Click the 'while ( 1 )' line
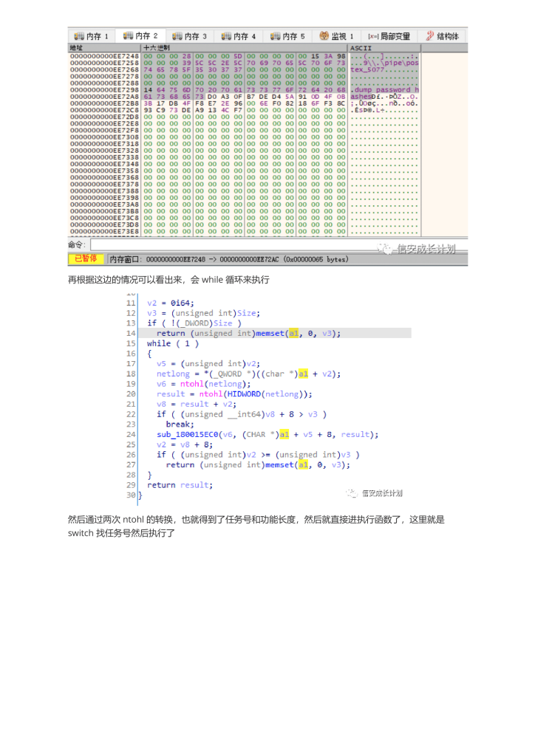 [173, 344]
